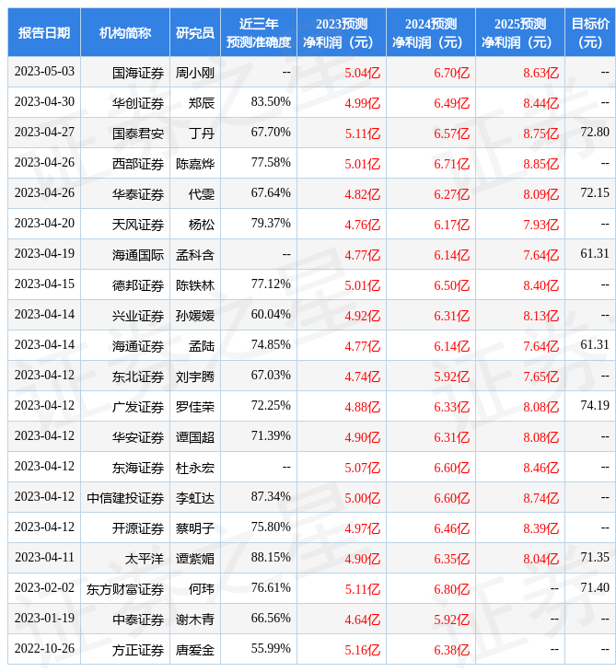Select researcher 谢木青

click(195, 620)
